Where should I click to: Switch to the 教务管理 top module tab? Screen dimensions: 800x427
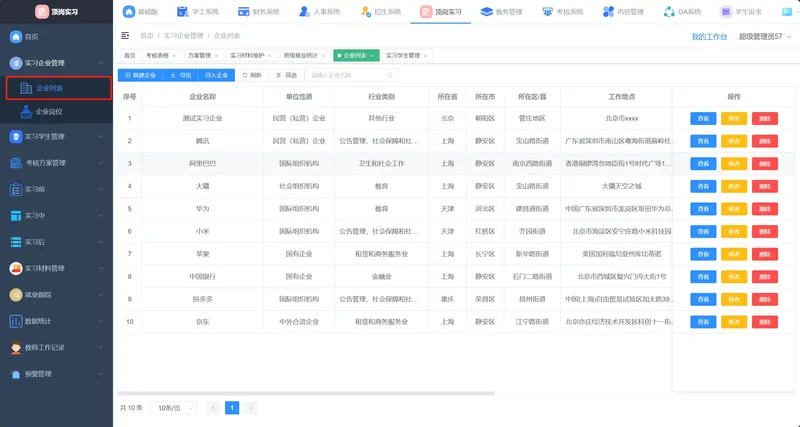[x=489, y=12]
